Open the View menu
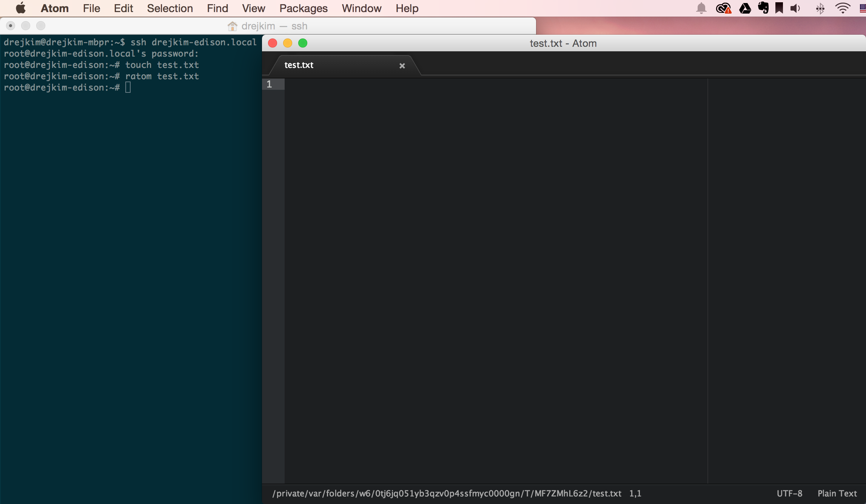Viewport: 866px width, 504px height. 254,8
